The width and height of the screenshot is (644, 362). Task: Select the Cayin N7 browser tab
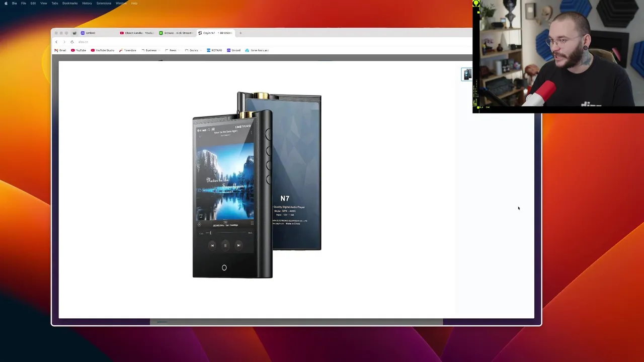point(215,33)
